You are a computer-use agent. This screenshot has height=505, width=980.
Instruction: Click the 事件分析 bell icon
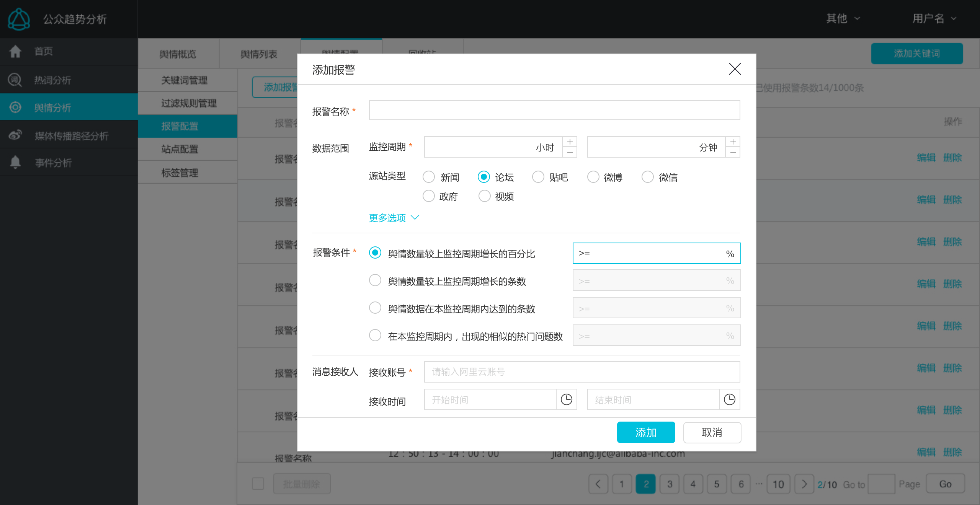tap(15, 162)
